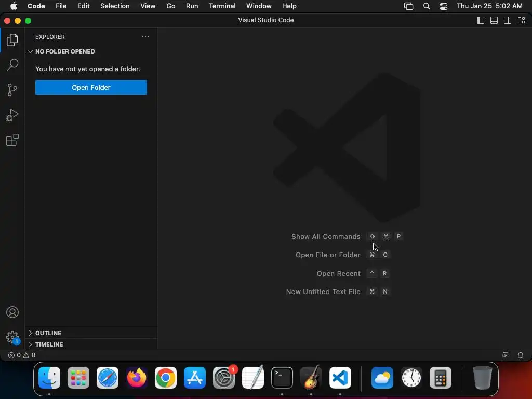Click the Open Recent label
The image size is (532, 399).
[x=338, y=273]
